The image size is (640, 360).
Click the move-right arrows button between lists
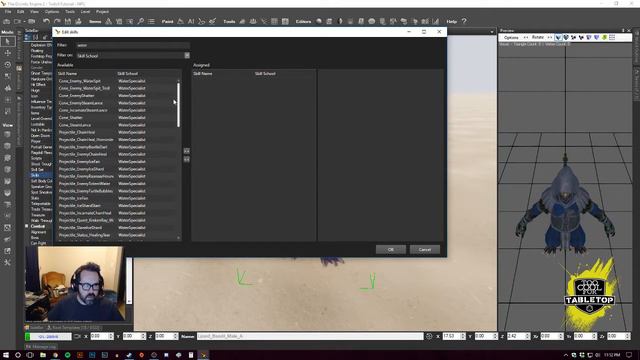click(x=187, y=151)
